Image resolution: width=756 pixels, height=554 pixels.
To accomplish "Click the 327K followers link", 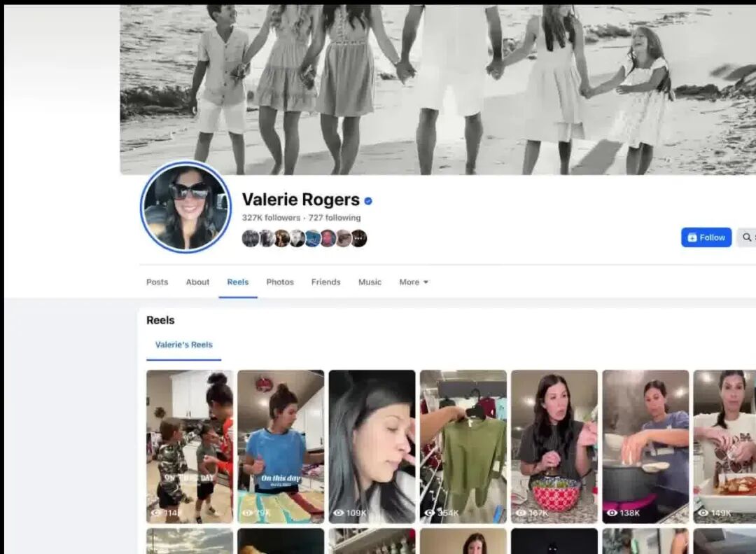I will (x=271, y=218).
